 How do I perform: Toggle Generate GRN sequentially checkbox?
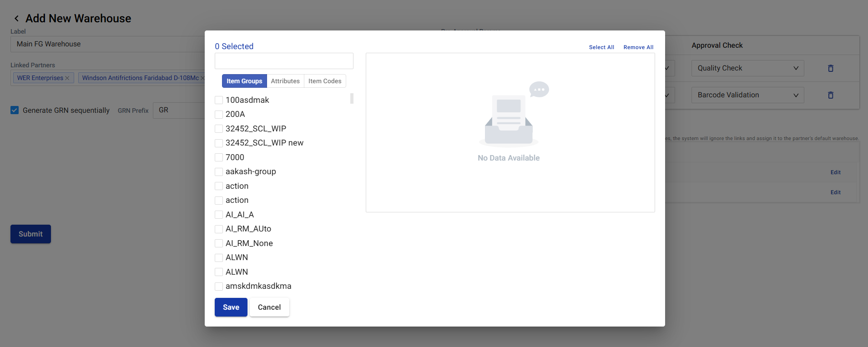pyautogui.click(x=15, y=111)
